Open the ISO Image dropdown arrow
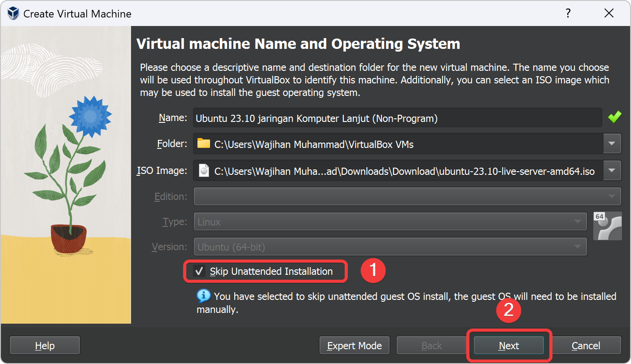The image size is (631, 364). 611,170
